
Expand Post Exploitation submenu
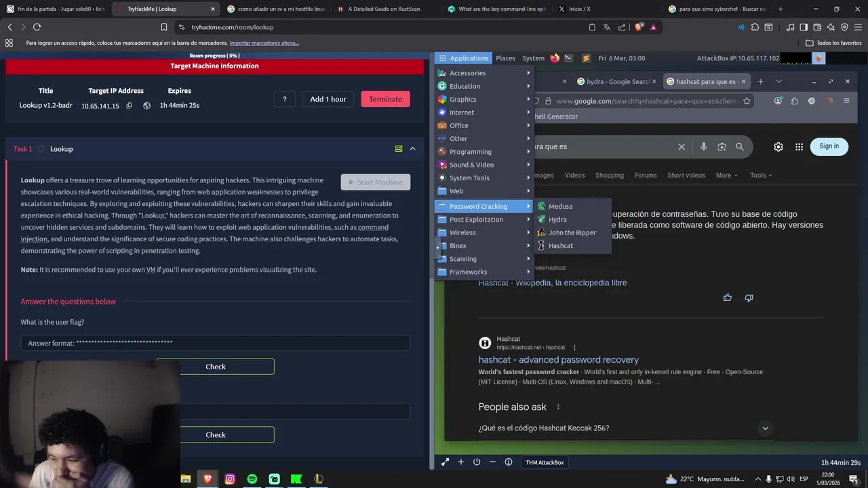[484, 220]
